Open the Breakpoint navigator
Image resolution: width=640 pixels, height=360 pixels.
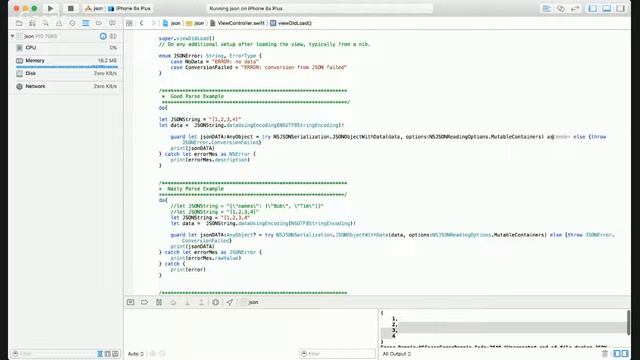99,23
